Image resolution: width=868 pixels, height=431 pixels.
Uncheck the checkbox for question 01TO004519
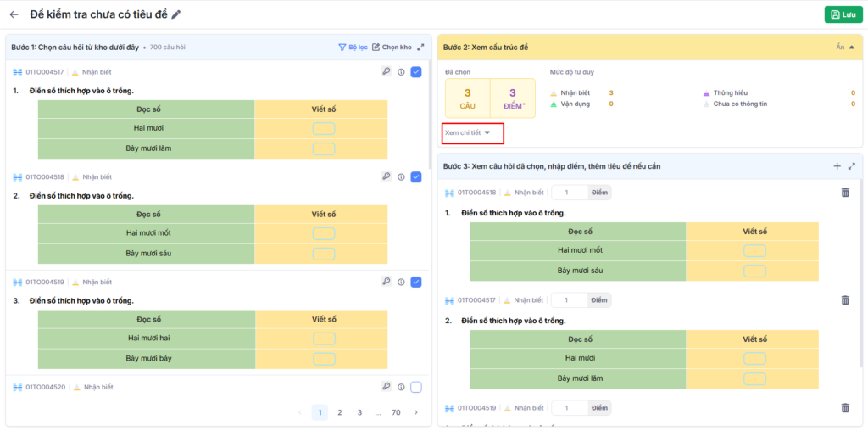[416, 282]
